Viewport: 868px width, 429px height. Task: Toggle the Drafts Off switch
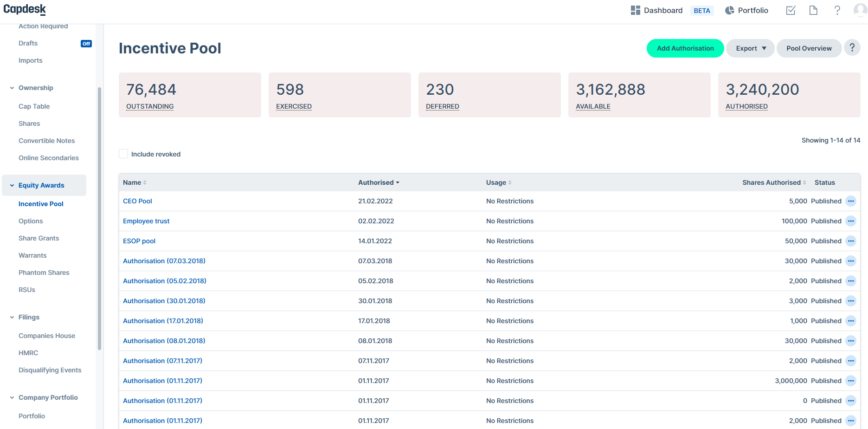[x=86, y=44]
